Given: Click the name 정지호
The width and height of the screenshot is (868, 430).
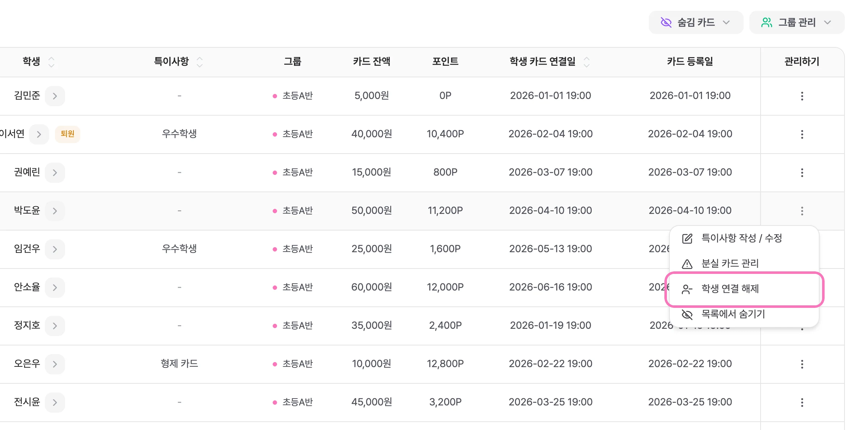Looking at the screenshot, I should click(27, 326).
